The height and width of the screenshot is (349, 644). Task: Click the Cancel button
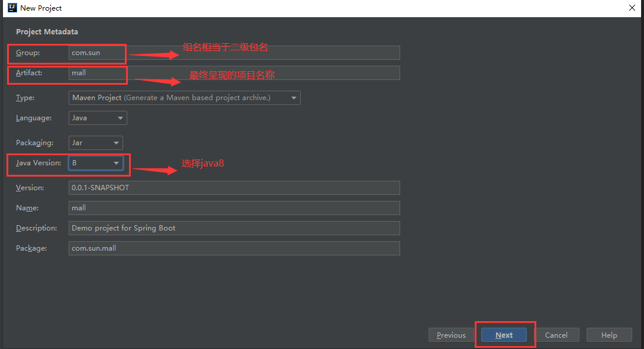click(556, 335)
